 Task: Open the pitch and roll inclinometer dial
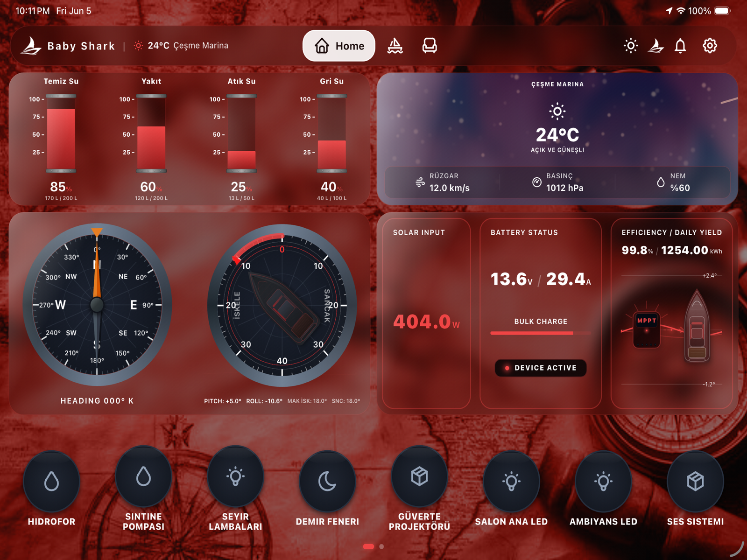point(282,305)
